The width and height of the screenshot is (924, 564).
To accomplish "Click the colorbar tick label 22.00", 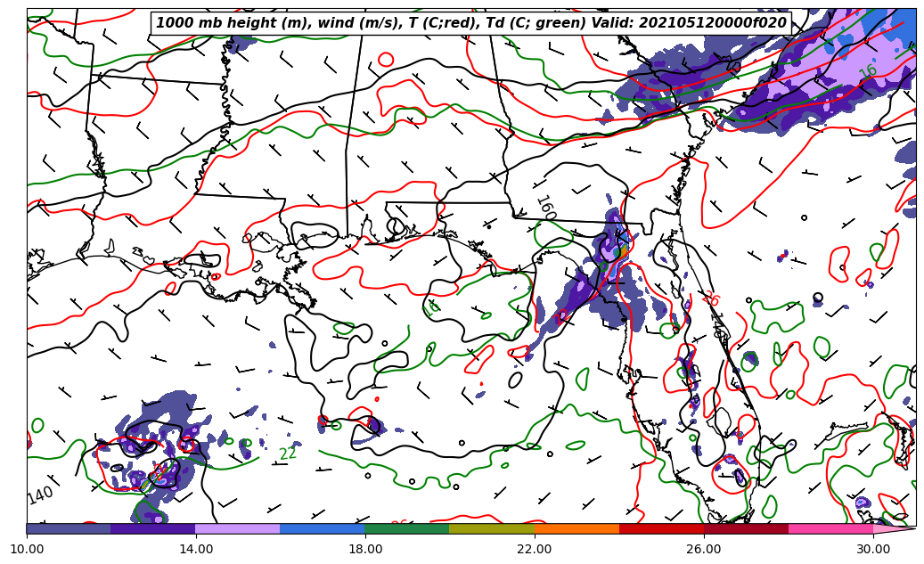I will [535, 549].
